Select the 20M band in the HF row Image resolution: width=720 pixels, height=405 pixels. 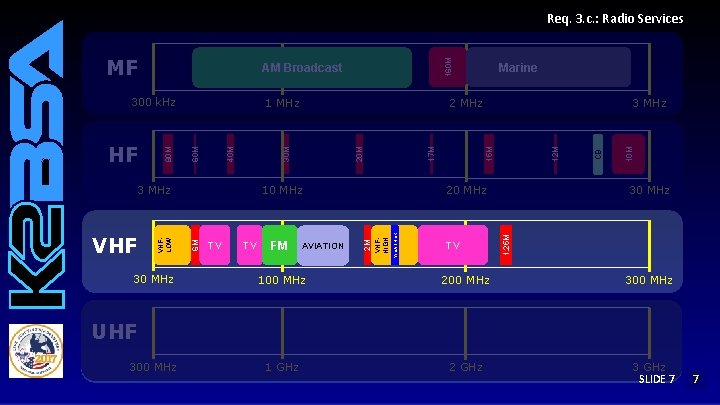pyautogui.click(x=359, y=154)
